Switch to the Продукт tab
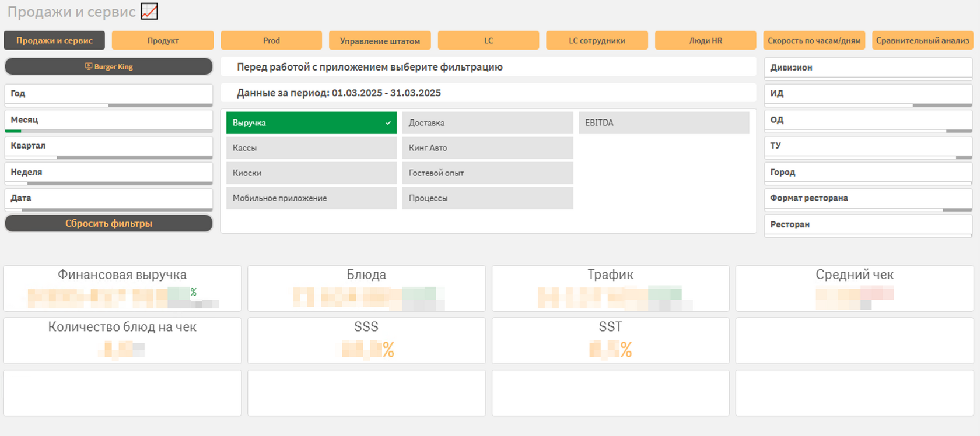The height and width of the screenshot is (436, 980). click(163, 40)
